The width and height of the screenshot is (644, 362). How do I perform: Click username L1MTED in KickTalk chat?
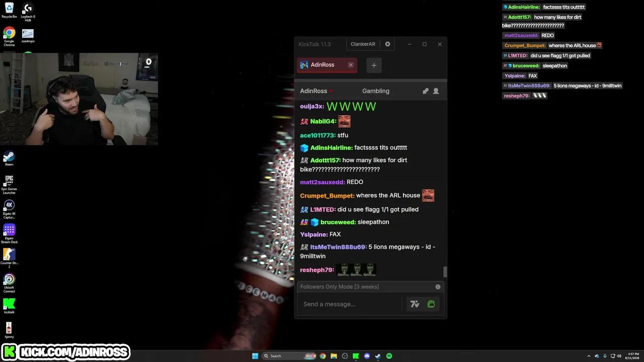click(x=323, y=210)
